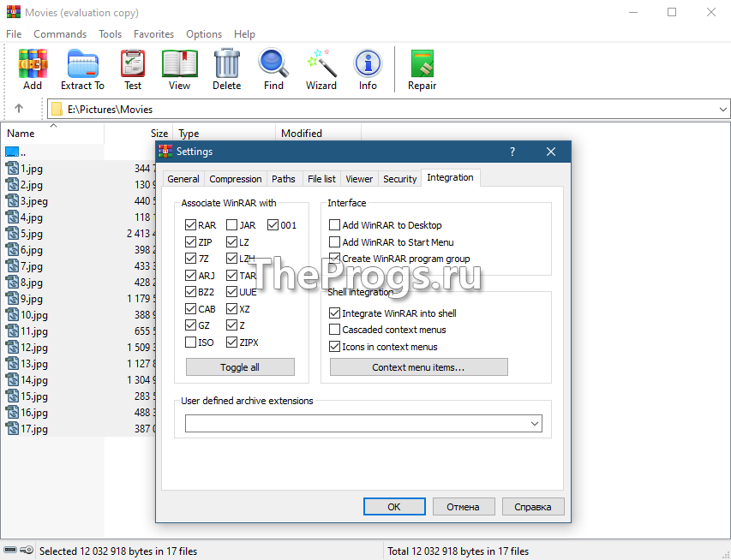
Task: Launch the Wizard wand icon
Action: click(x=321, y=63)
